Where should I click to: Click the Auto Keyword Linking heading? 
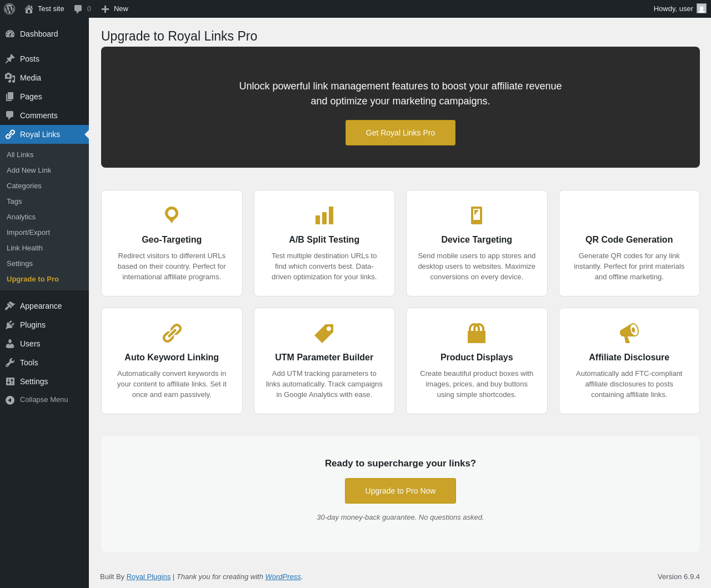(172, 358)
